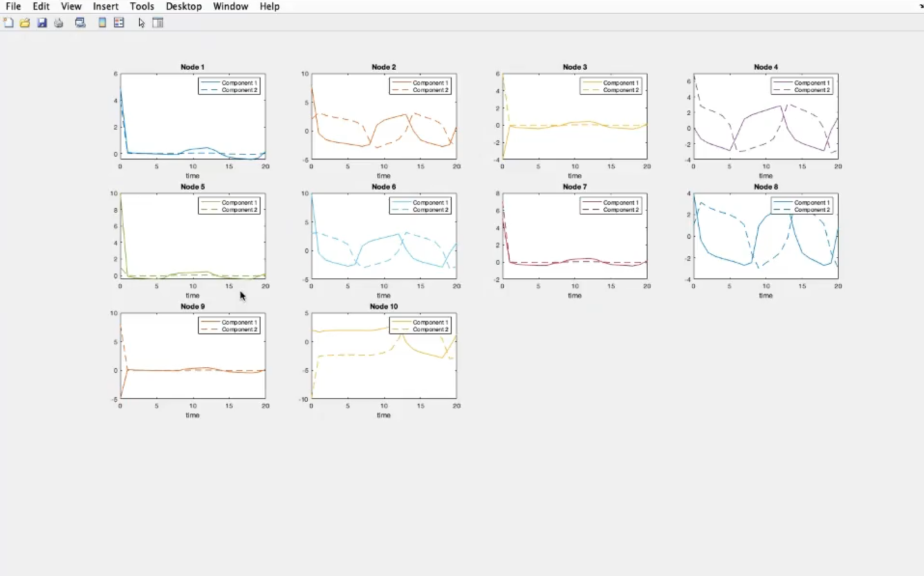Screen dimensions: 924x576
Task: Open the Property Inspector from the toolbar
Action: (x=158, y=23)
